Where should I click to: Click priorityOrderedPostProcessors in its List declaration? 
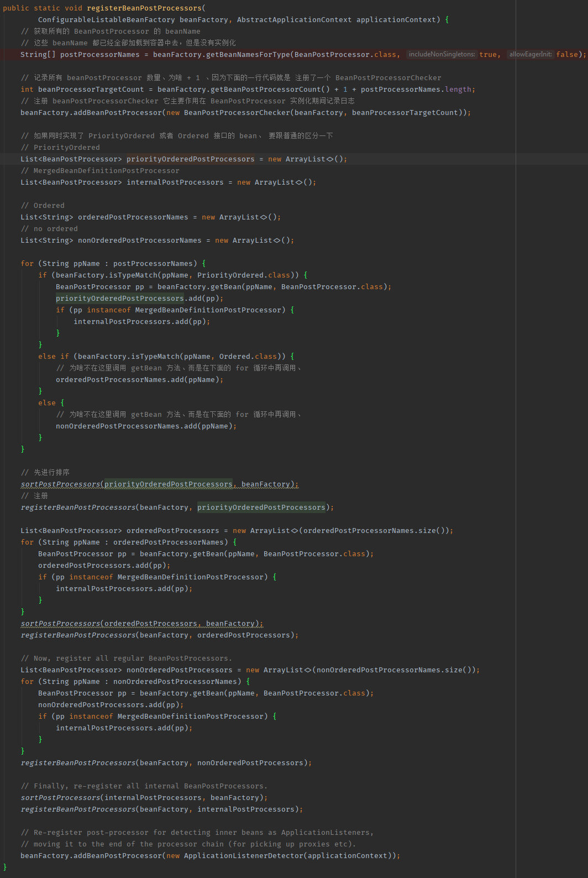click(x=191, y=159)
